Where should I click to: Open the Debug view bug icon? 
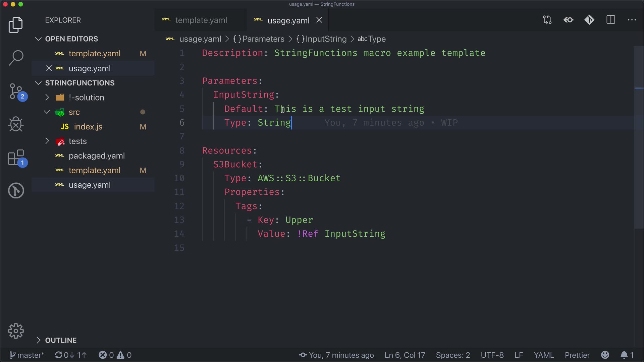coord(16,124)
